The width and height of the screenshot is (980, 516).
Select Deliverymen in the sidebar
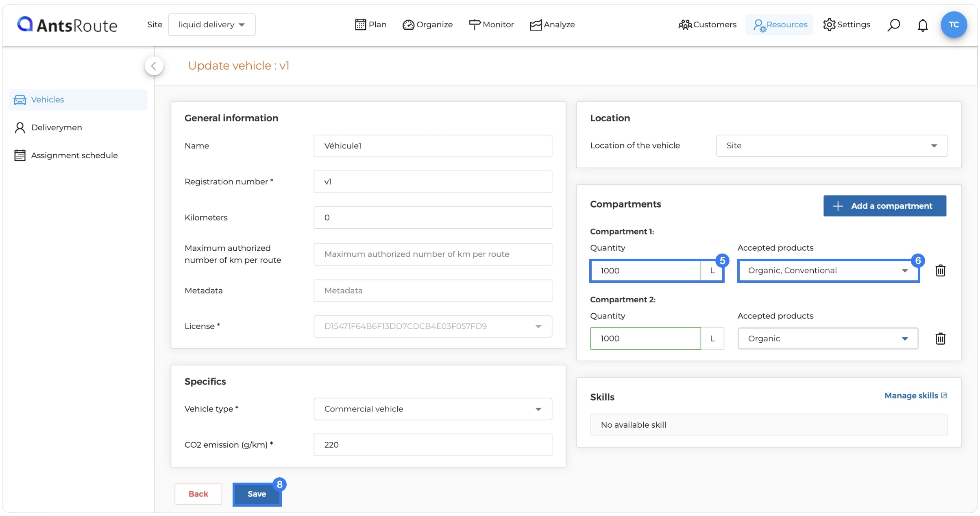click(78, 128)
